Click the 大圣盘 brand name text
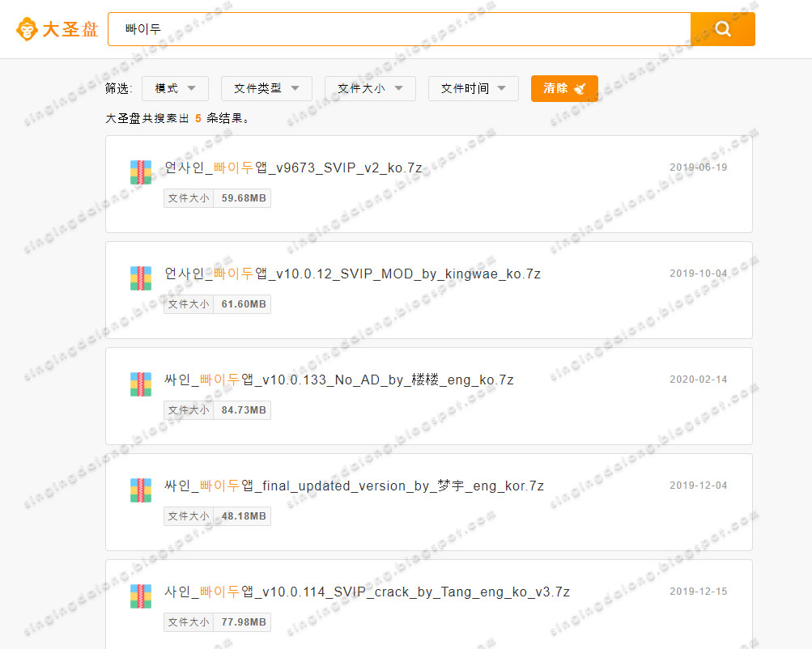Image resolution: width=812 pixels, height=649 pixels. click(x=70, y=29)
